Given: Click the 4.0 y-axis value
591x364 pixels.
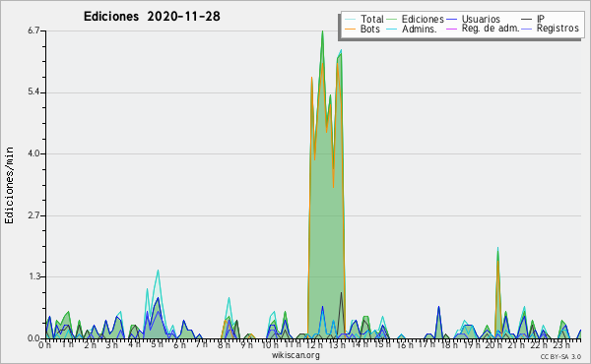Looking at the screenshot, I should point(33,153).
